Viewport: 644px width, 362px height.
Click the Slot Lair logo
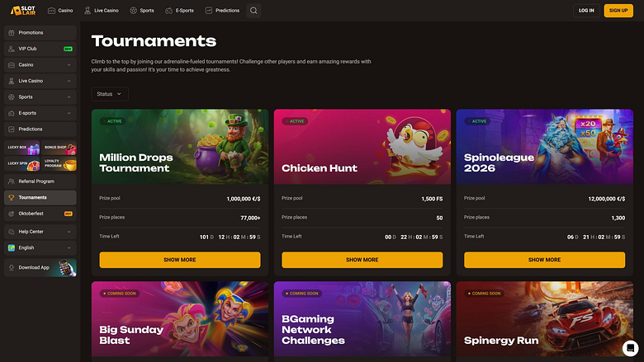23,10
